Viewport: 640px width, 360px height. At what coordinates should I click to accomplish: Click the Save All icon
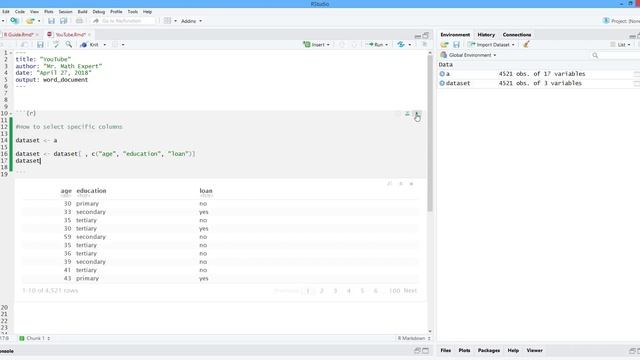pos(64,21)
